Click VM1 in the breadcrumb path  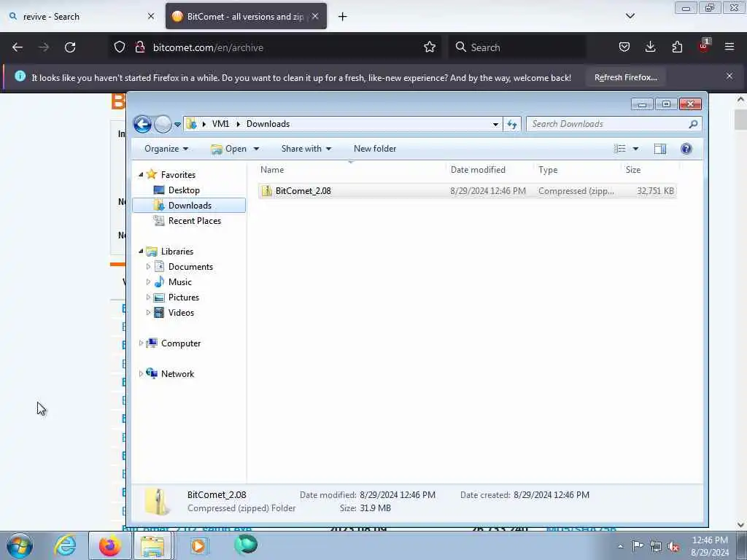point(220,124)
